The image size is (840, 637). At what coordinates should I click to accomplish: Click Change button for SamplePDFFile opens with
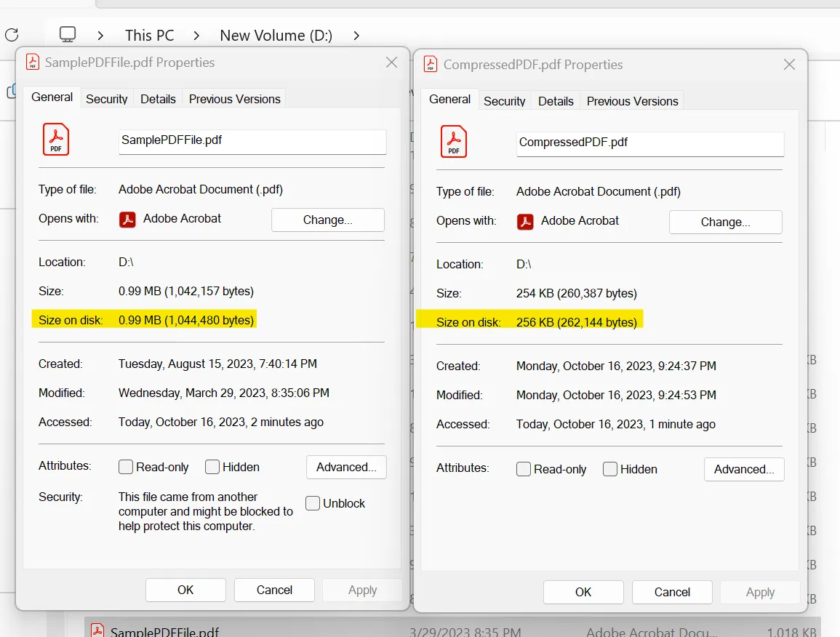point(327,220)
